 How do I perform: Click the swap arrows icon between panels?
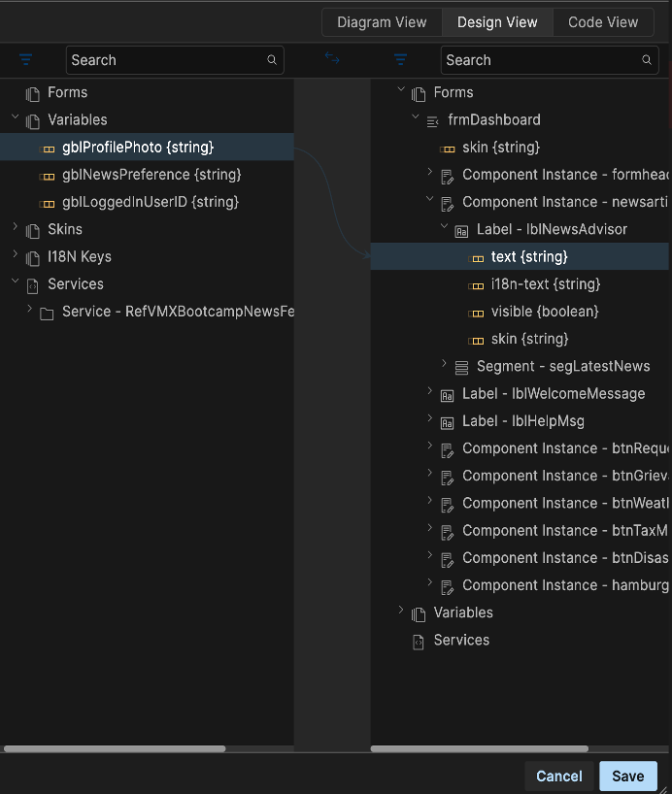tap(332, 59)
